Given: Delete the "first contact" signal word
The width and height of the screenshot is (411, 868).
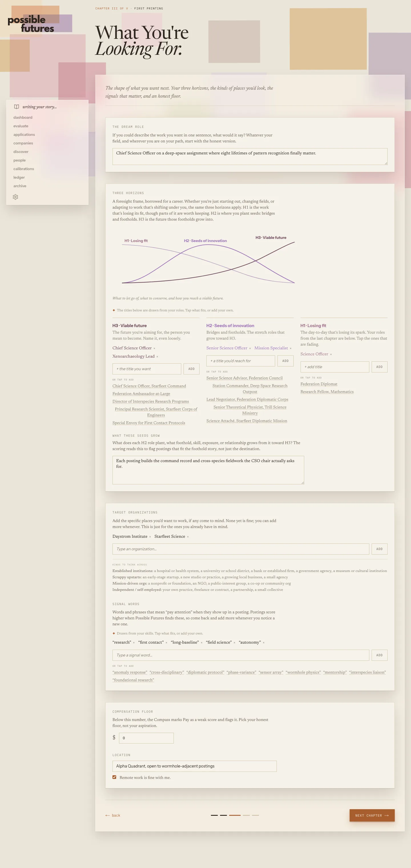Looking at the screenshot, I should (166, 643).
